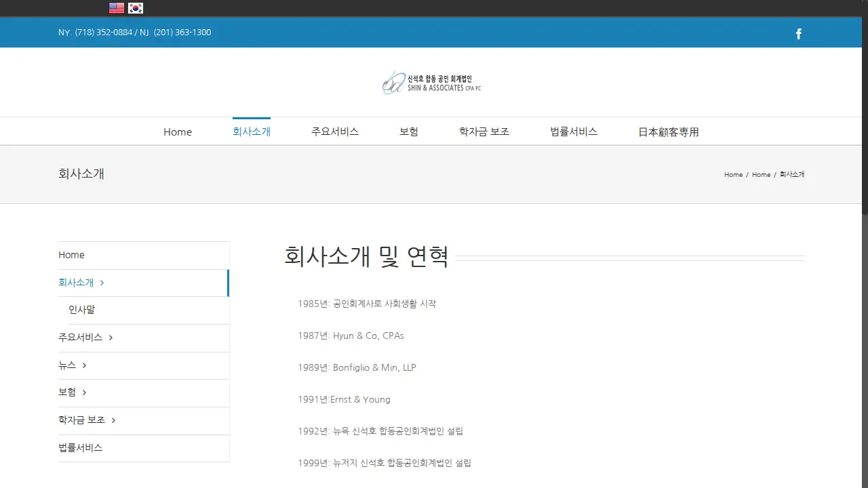Select 회사소개 in the top navigation

point(252,131)
